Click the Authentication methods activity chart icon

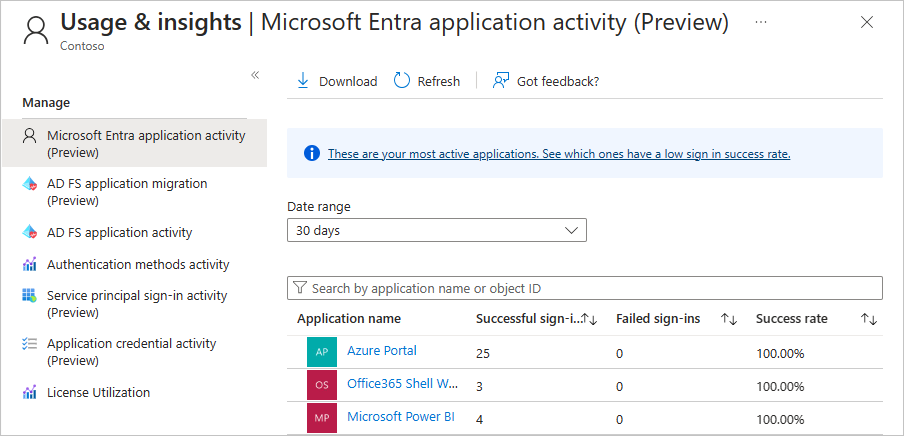coord(29,264)
